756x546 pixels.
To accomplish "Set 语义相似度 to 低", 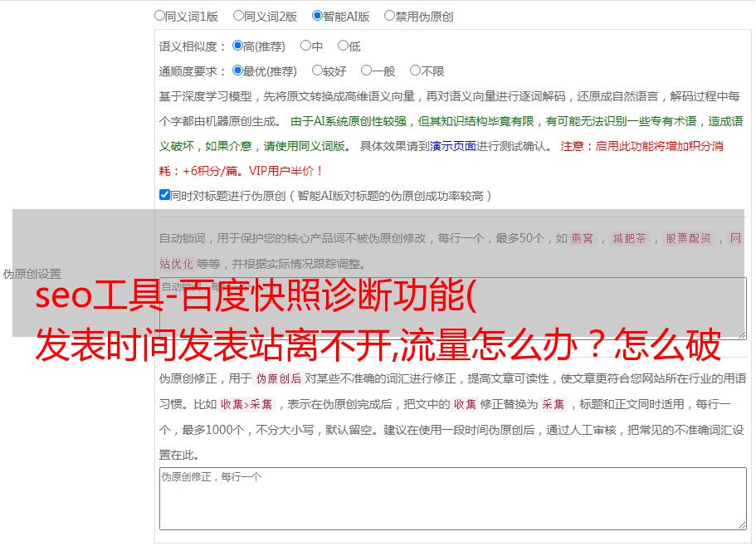I will (343, 46).
